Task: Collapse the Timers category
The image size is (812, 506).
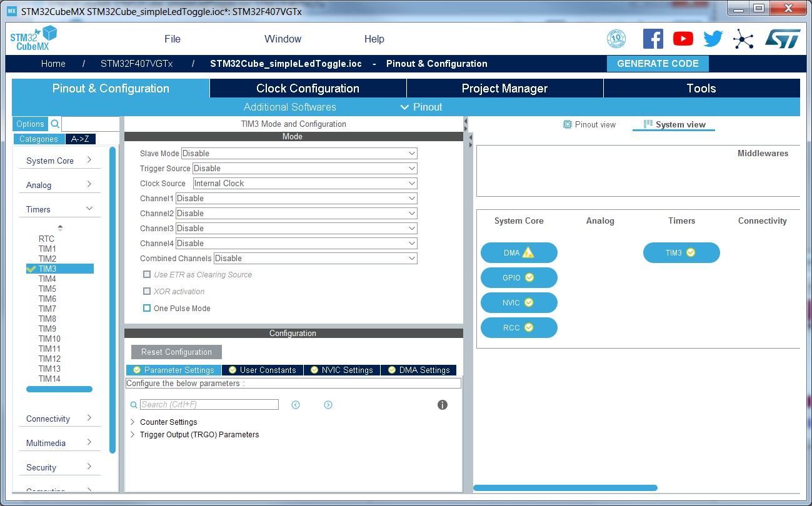Action: [x=60, y=209]
